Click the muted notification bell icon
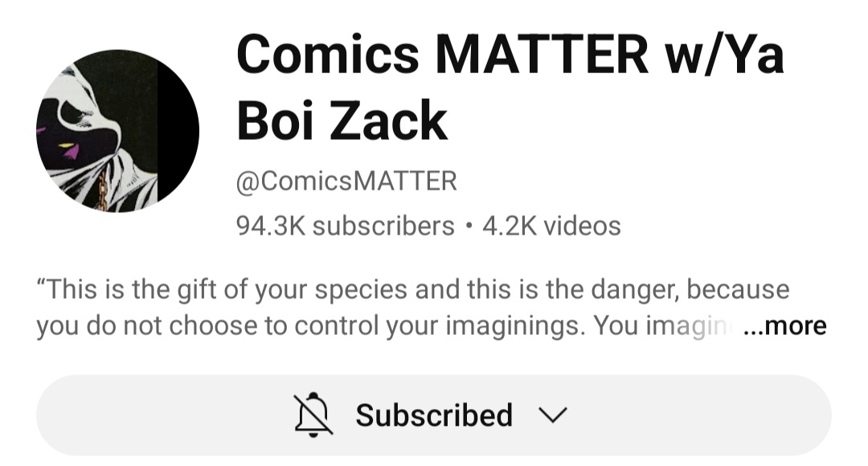Viewport: 868px width, 466px height. pos(313,415)
